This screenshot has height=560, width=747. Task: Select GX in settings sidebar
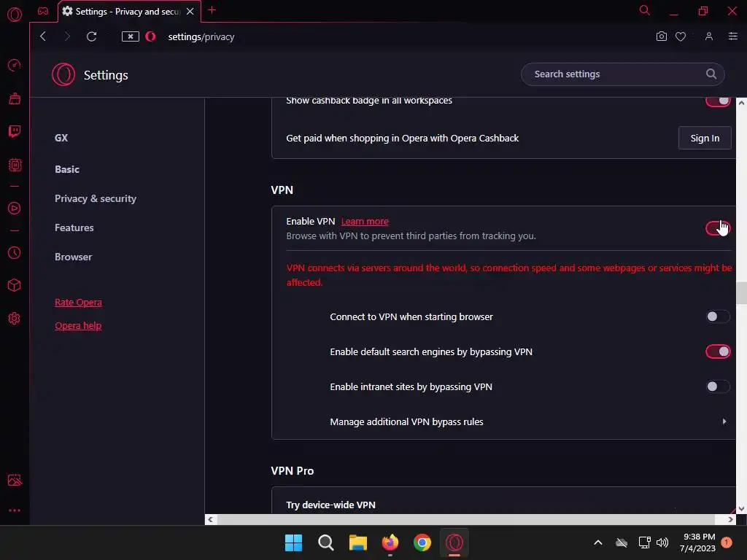61,138
